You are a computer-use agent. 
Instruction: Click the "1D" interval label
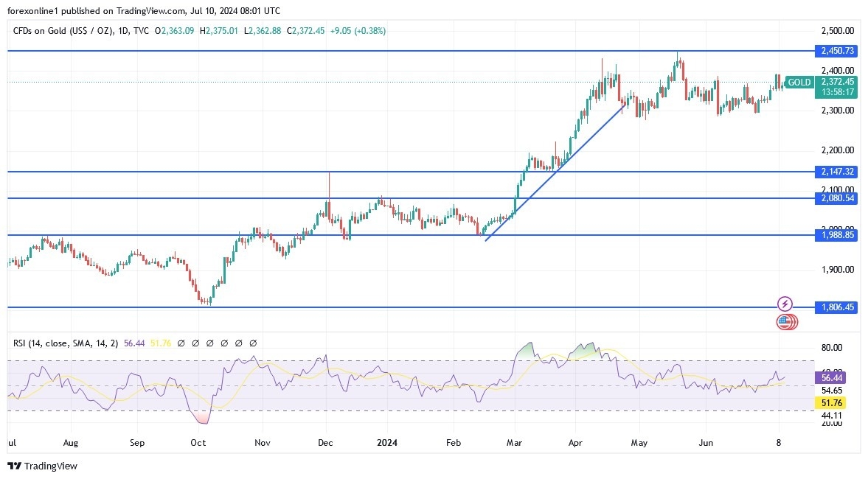pyautogui.click(x=124, y=31)
